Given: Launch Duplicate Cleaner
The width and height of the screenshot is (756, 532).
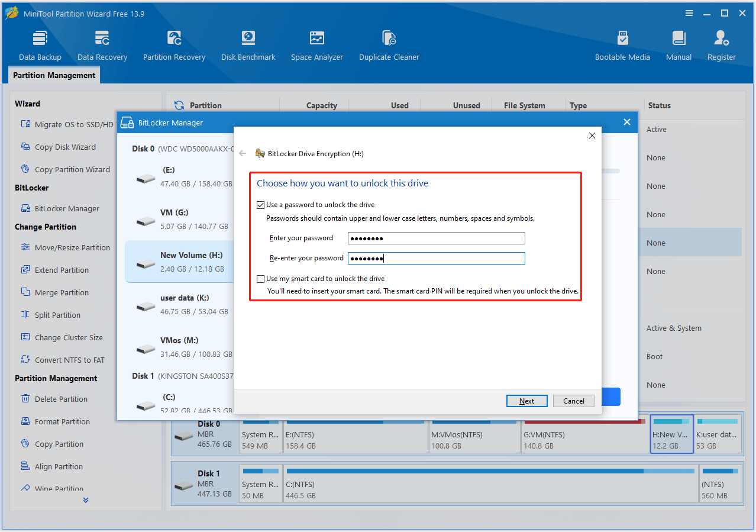Looking at the screenshot, I should (x=389, y=46).
